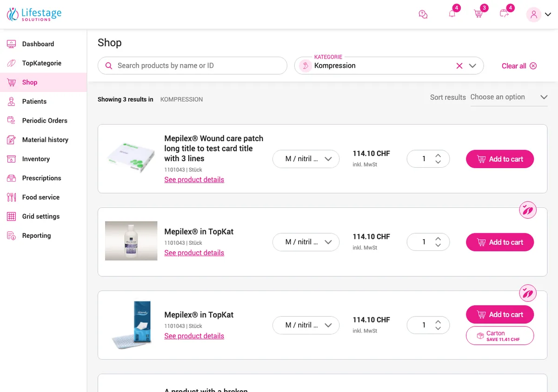The image size is (558, 392).
Task: Focus the product search field
Action: click(193, 65)
